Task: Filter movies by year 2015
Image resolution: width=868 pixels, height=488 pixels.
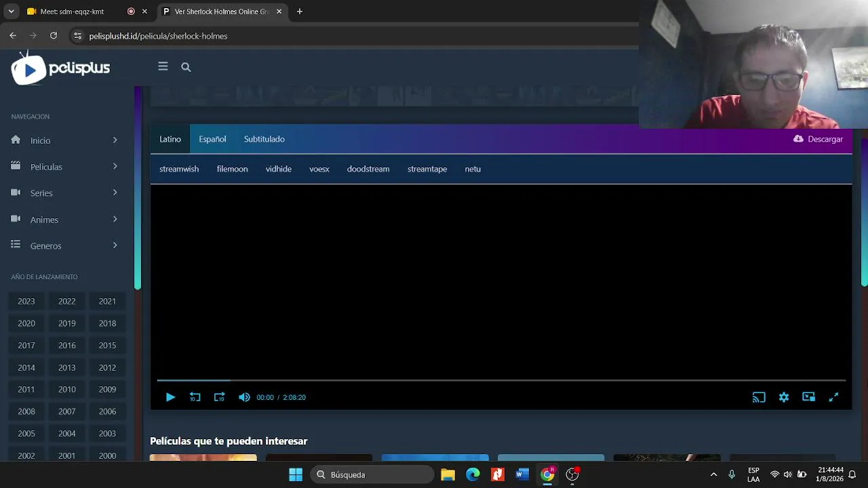Action: point(107,345)
